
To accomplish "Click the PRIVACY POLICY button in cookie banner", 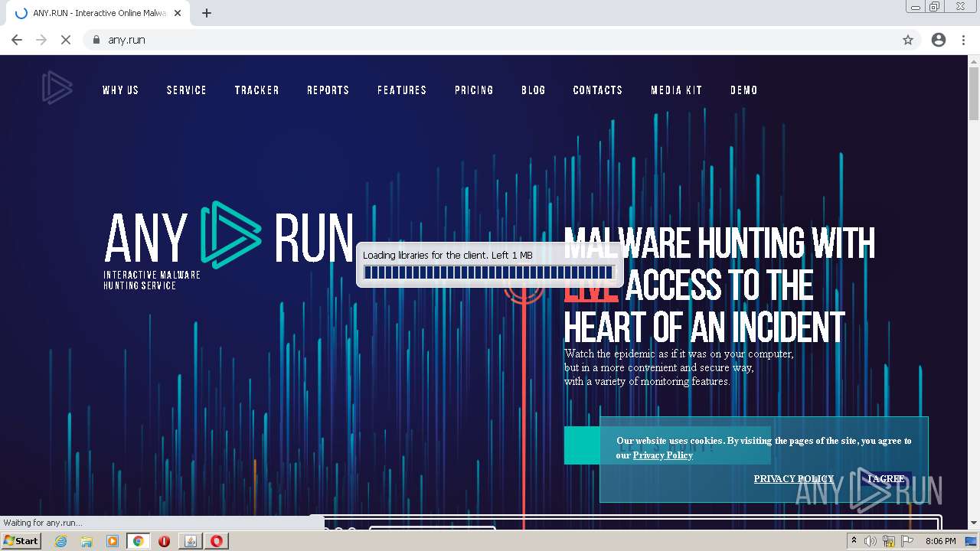I will (x=794, y=479).
